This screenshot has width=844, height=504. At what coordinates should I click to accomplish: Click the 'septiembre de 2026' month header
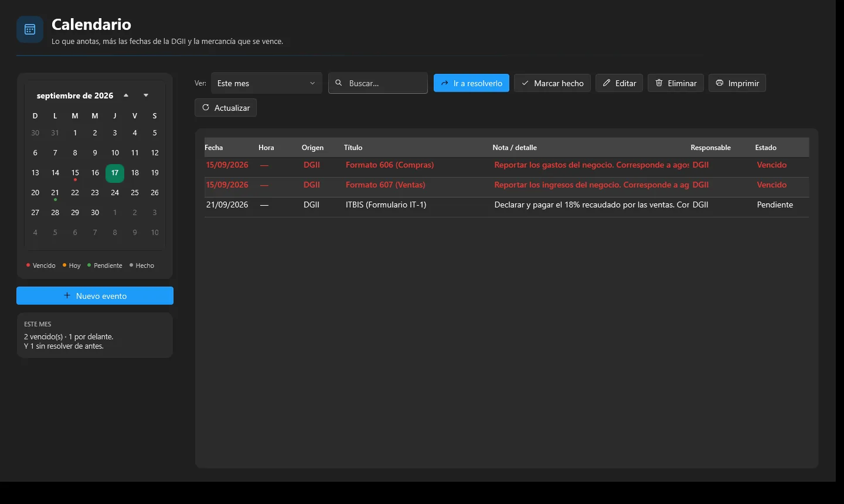(75, 96)
